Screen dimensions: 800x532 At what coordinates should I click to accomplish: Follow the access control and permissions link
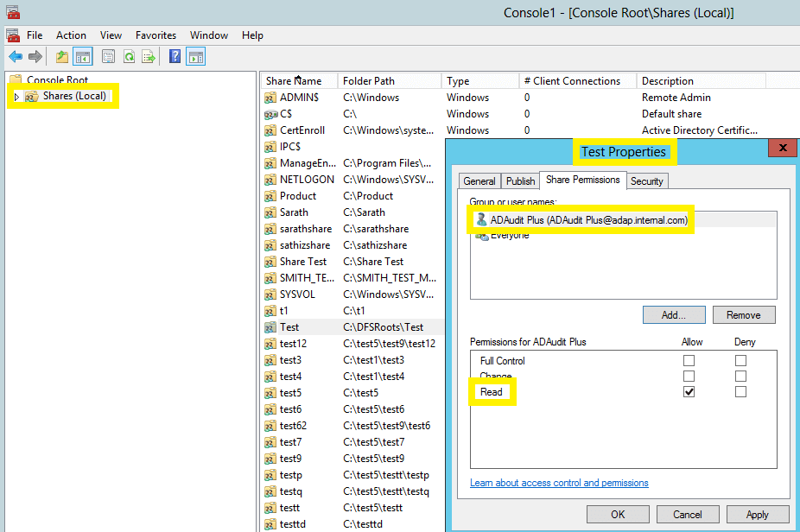click(x=557, y=483)
